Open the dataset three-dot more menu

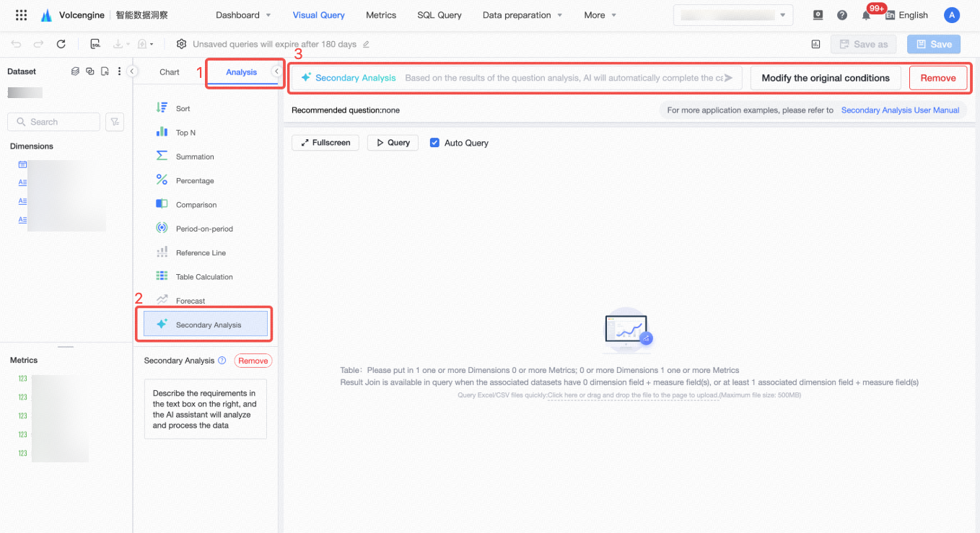(x=119, y=71)
